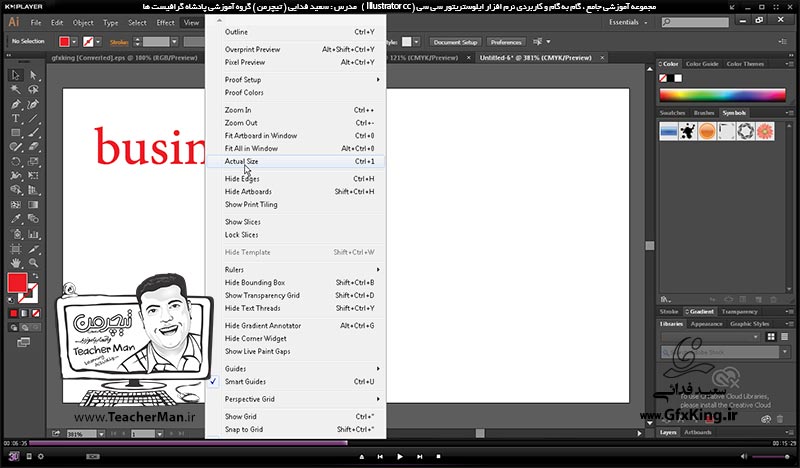Switch to the Artboards tab
The width and height of the screenshot is (800, 468).
point(697,432)
